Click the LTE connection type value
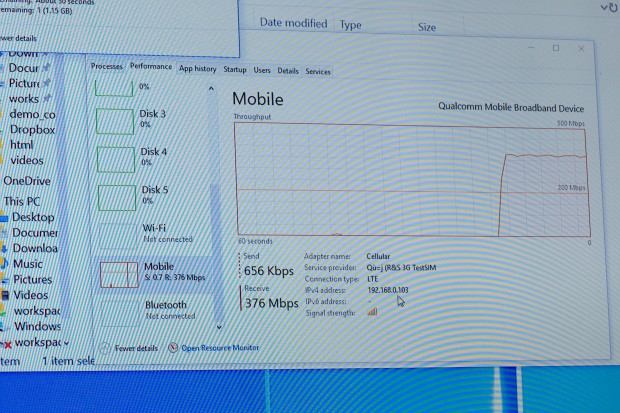 [x=372, y=279]
